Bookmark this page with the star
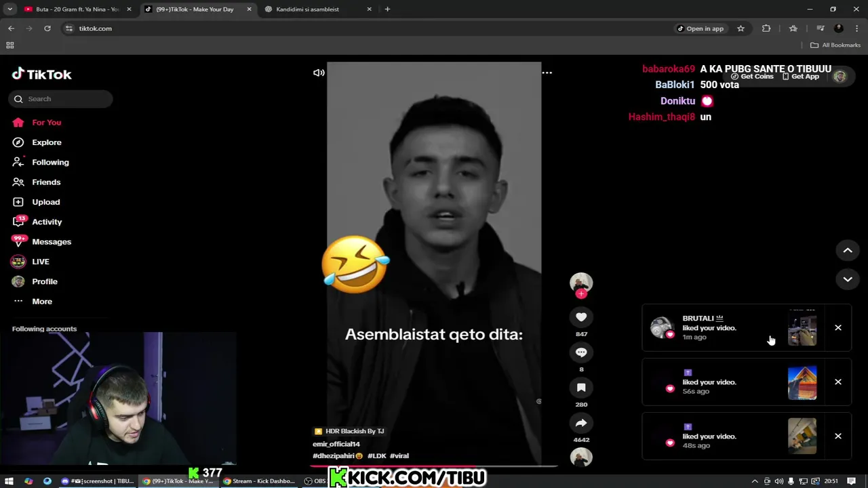This screenshot has width=868, height=488. point(741,28)
